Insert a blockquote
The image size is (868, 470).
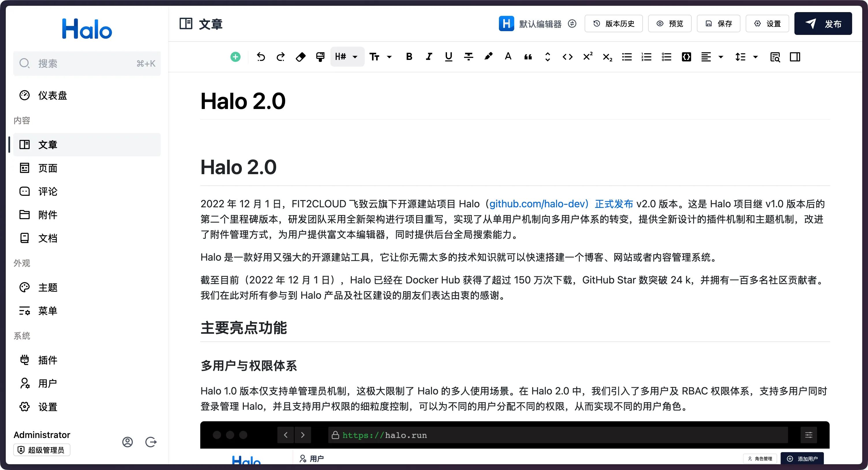point(528,57)
